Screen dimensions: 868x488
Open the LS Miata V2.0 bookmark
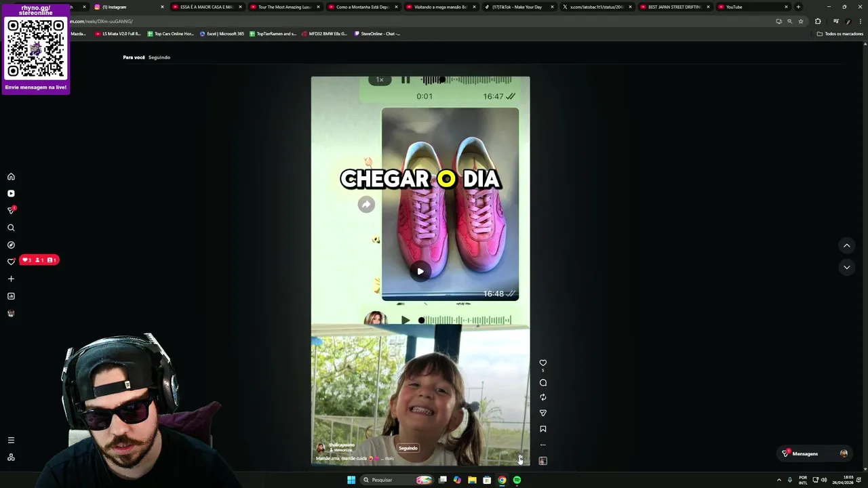coord(118,33)
